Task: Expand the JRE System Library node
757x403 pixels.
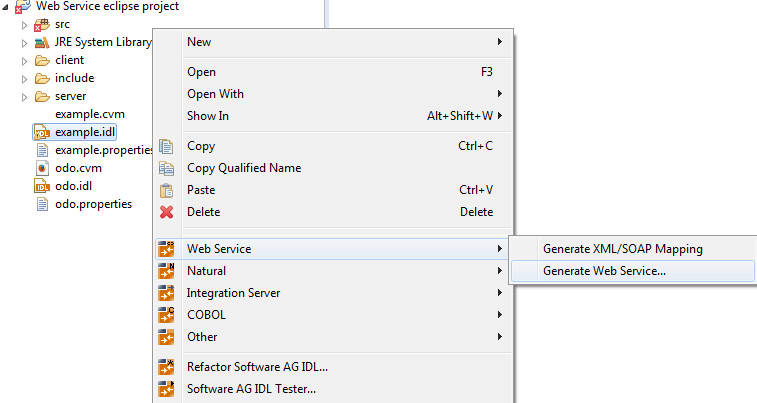Action: [x=25, y=43]
